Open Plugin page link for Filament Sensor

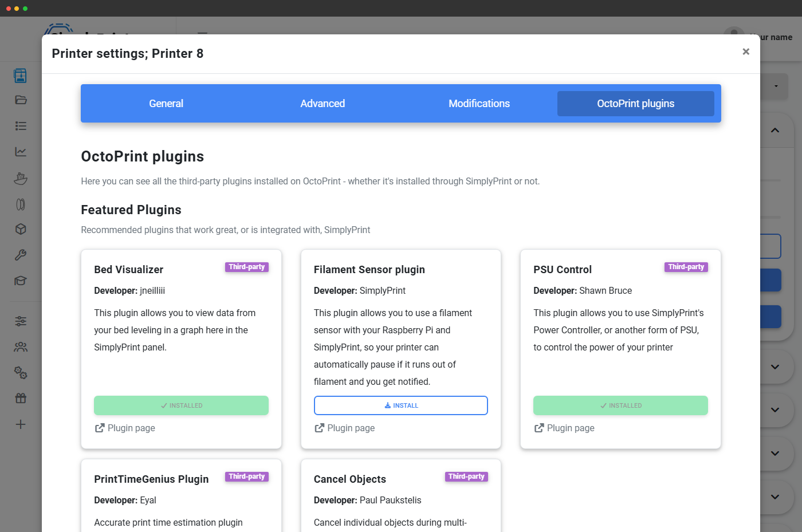click(x=344, y=428)
